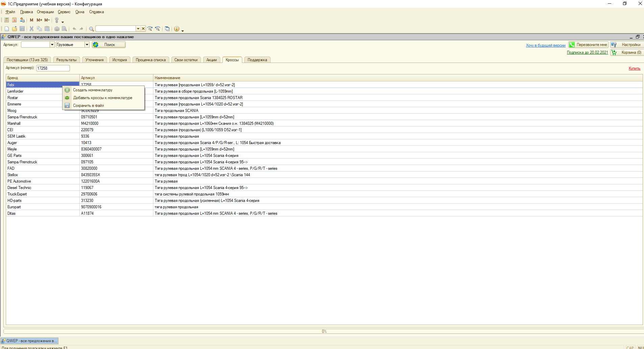Open the calculator tool icon

click(7, 20)
